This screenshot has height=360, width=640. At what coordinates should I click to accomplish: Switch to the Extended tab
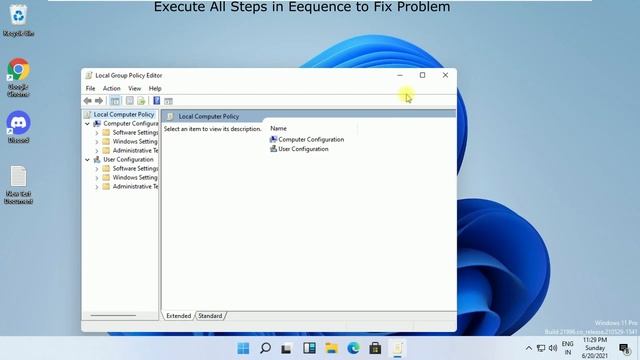coord(178,316)
